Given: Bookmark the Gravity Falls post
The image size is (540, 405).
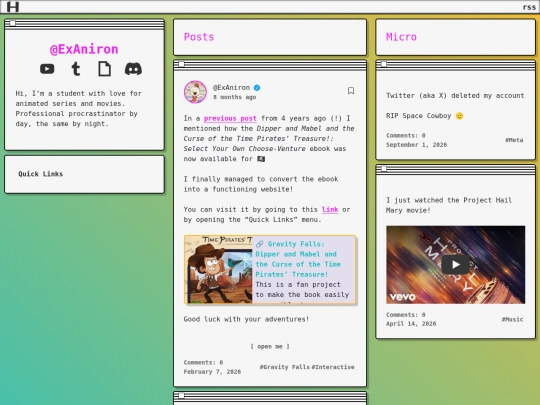Looking at the screenshot, I should 351,91.
